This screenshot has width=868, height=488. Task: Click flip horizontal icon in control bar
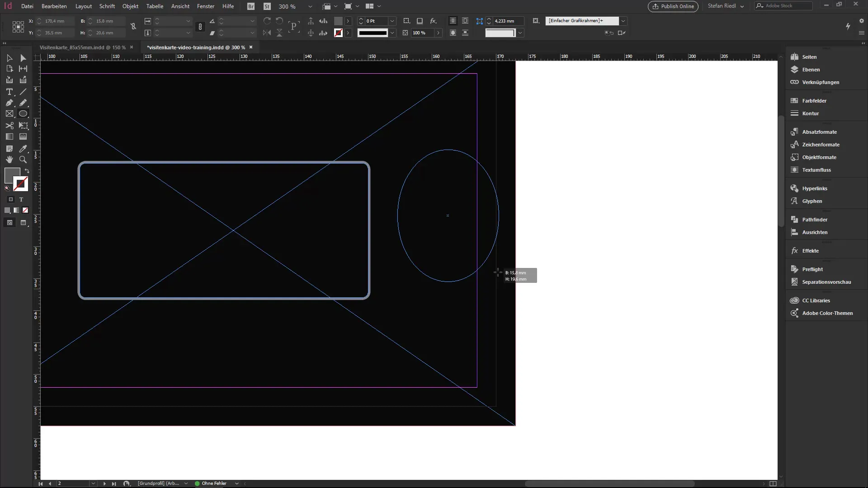pos(267,33)
